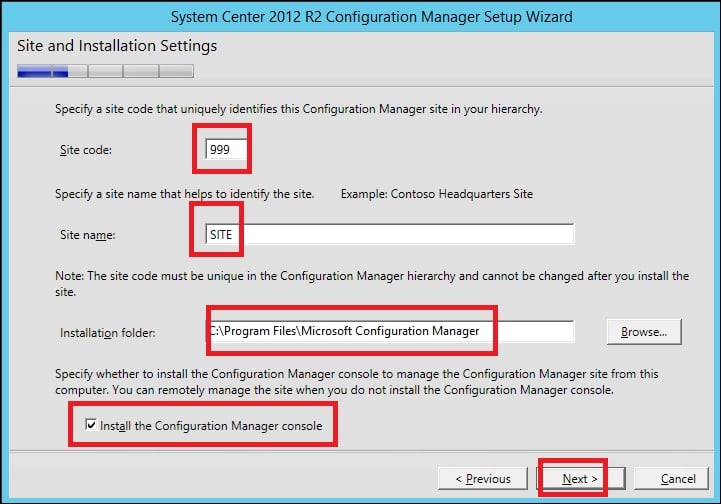Viewport: 721px width, 504px height.
Task: Click the wizard progress bar
Action: pyautogui.click(x=105, y=71)
